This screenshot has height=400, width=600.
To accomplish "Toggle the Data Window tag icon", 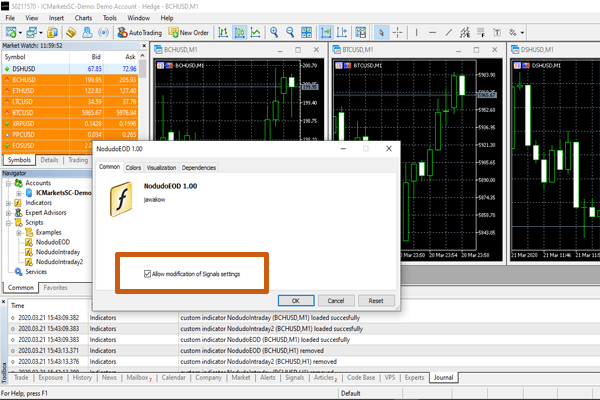I will [71, 33].
